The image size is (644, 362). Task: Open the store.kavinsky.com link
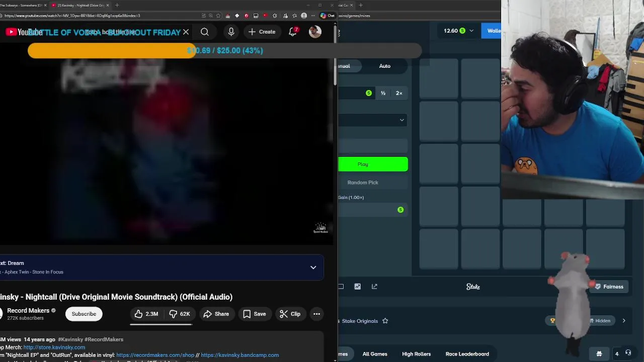pos(54,347)
